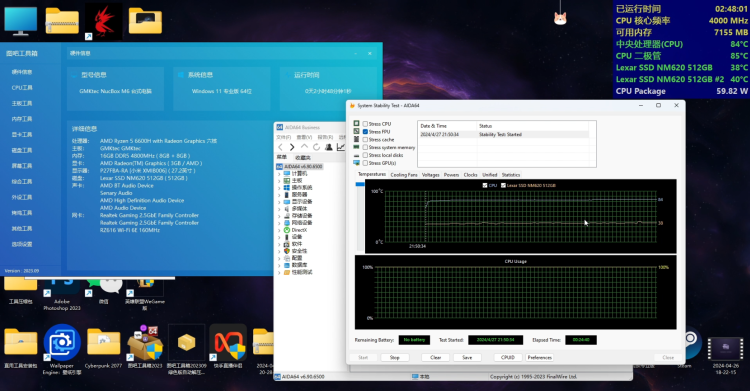Select the 收藏夹 favorites tab in AIDA64

[x=303, y=157]
